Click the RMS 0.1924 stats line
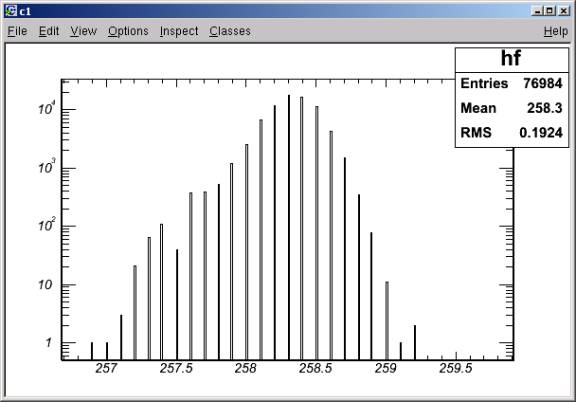The image size is (576, 402). pyautogui.click(x=511, y=133)
